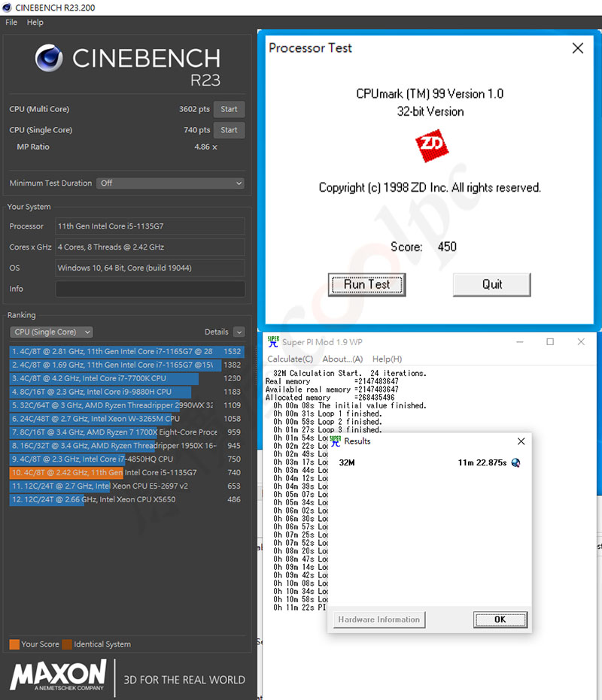Close the Processor Test window
Image resolution: width=602 pixels, height=700 pixels.
(577, 48)
